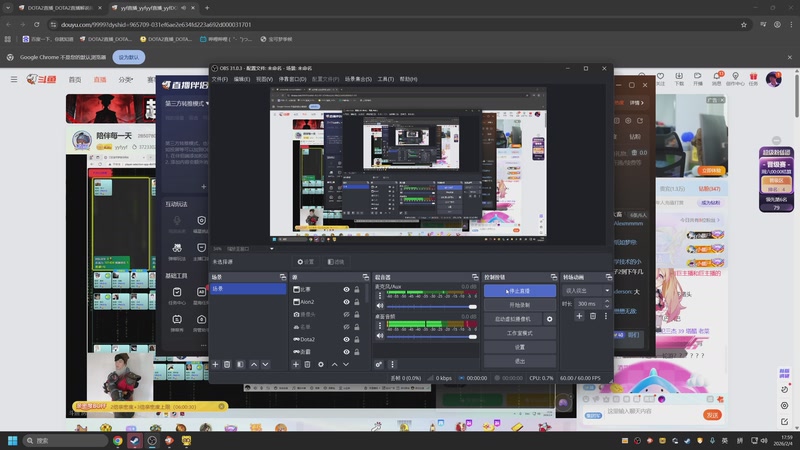Image resolution: width=800 pixels, height=450 pixels.
Task: Remove selected source with trash icon
Action: pyautogui.click(x=307, y=364)
